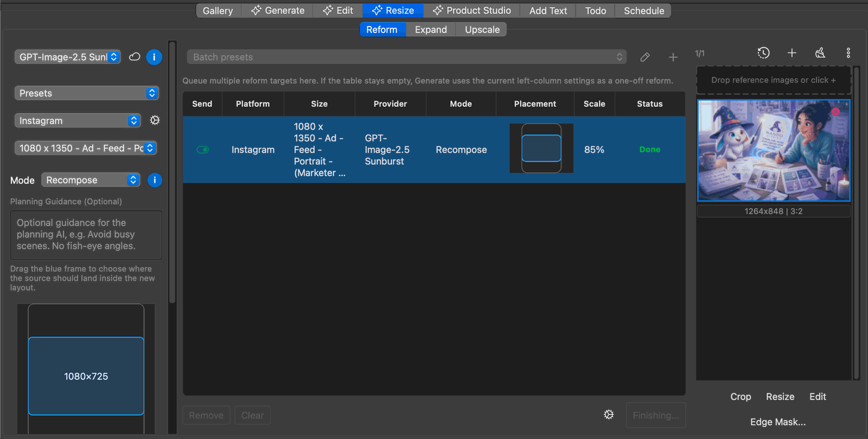This screenshot has height=439, width=868.
Task: Add a reference image with the plus icon
Action: (792, 53)
